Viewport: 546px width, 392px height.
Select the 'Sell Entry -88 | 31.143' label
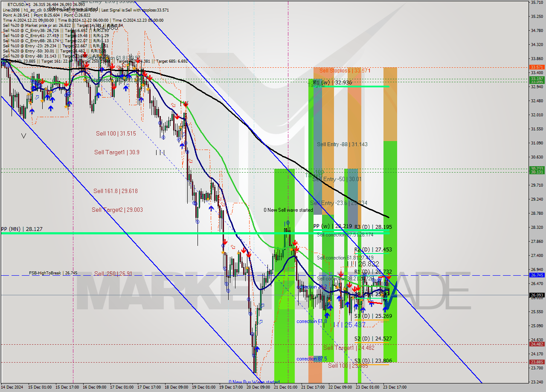click(x=342, y=144)
